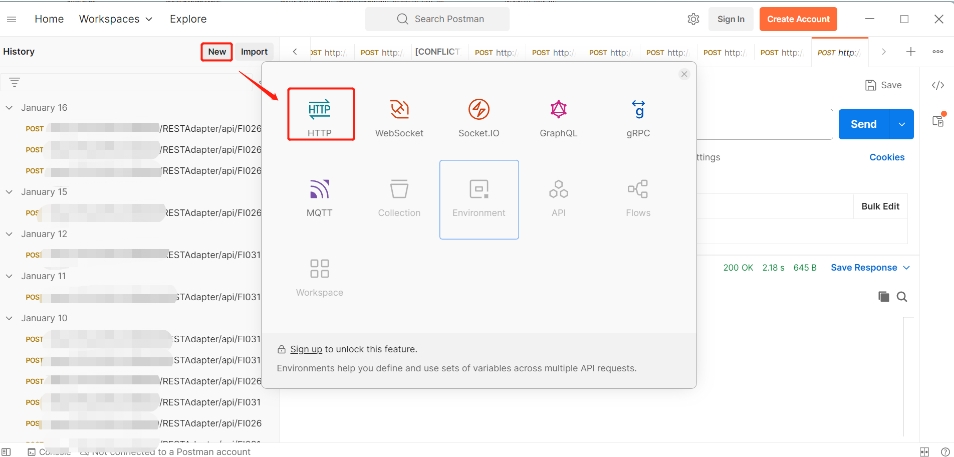Toggle the sidebar icon in status bar
This screenshot has width=954, height=457.
tap(6, 452)
